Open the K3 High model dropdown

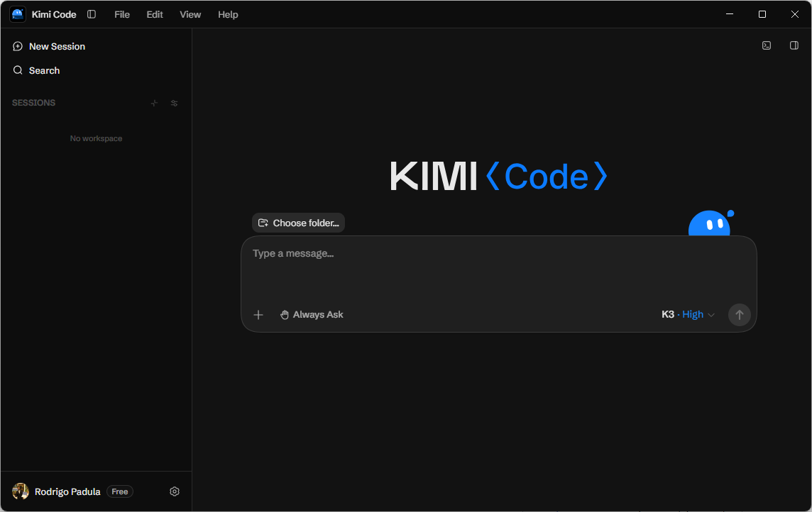click(688, 314)
